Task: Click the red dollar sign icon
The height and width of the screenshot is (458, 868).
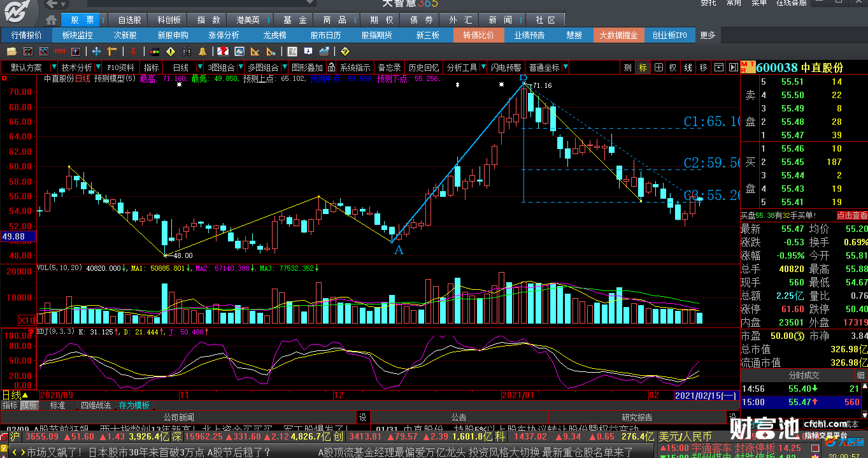Action: point(133,51)
